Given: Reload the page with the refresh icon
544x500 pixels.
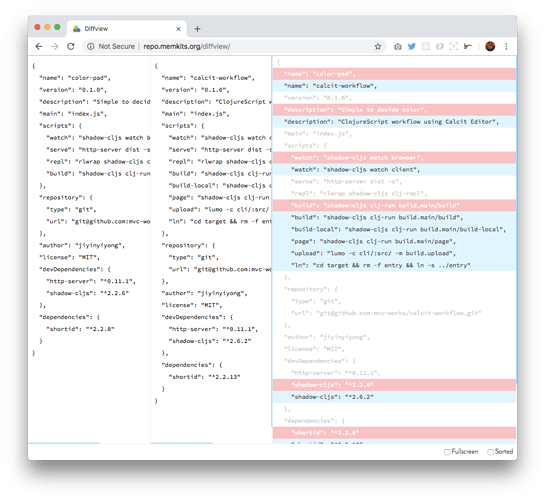Looking at the screenshot, I should point(71,46).
